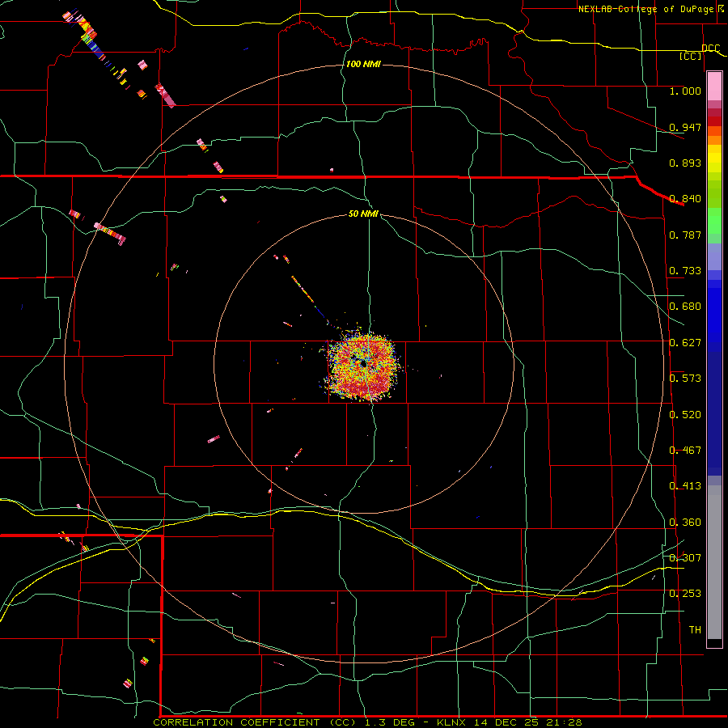Click the 100 NMI range ring label

coord(363,64)
